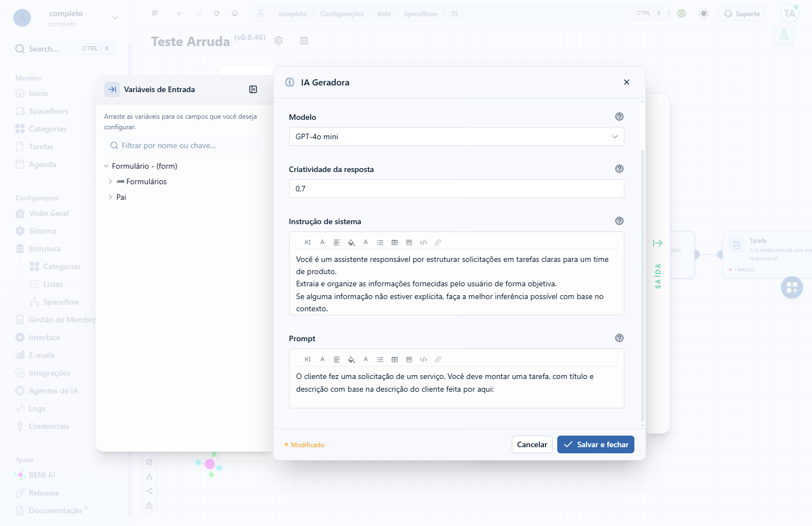
Task: Insert code block in Prompt editor toolbar
Action: coord(423,360)
